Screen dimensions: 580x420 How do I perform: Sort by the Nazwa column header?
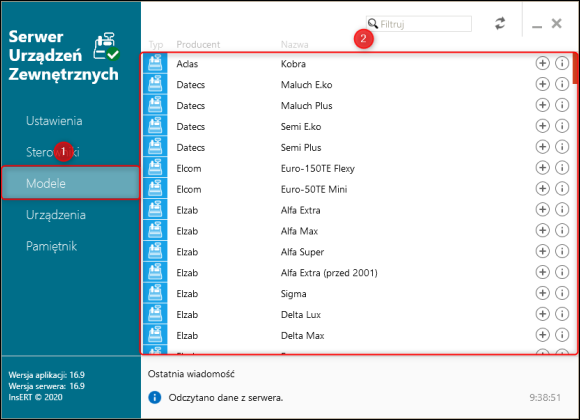294,44
